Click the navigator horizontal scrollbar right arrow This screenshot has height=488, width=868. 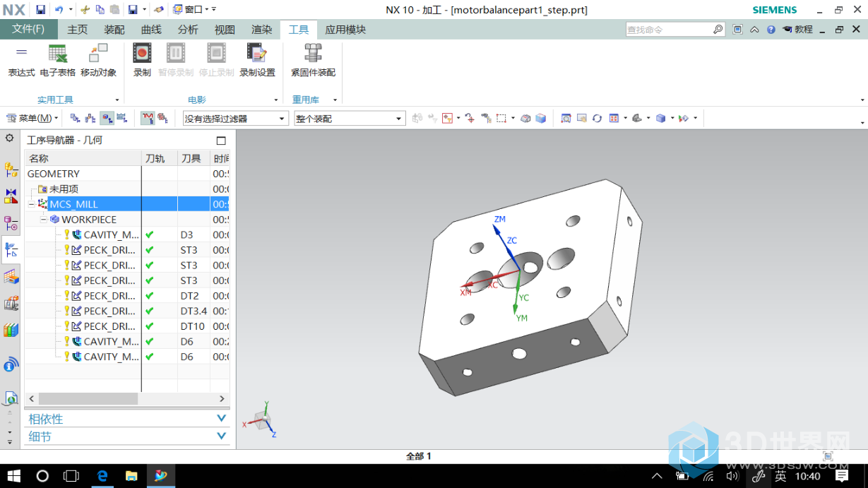click(x=222, y=399)
